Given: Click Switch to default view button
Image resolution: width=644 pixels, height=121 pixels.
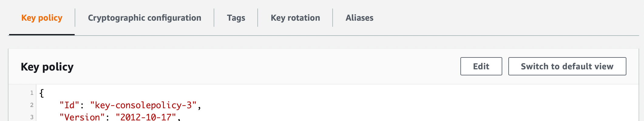Looking at the screenshot, I should [567, 66].
